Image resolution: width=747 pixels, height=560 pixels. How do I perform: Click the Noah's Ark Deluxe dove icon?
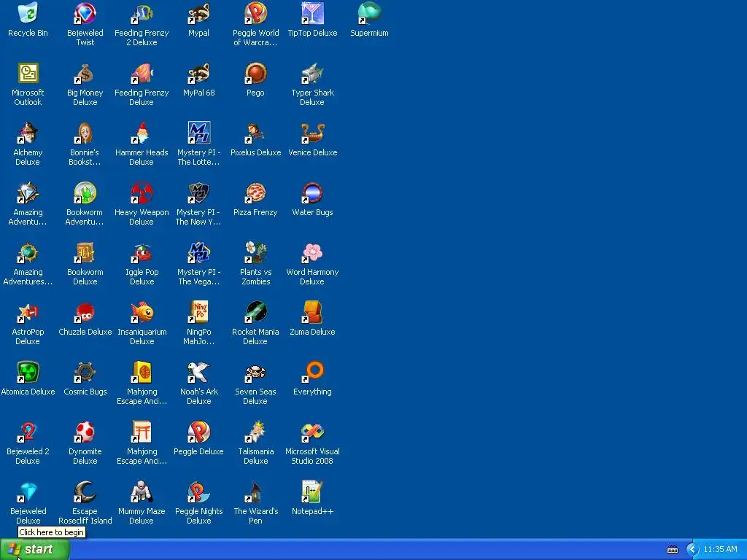(198, 372)
